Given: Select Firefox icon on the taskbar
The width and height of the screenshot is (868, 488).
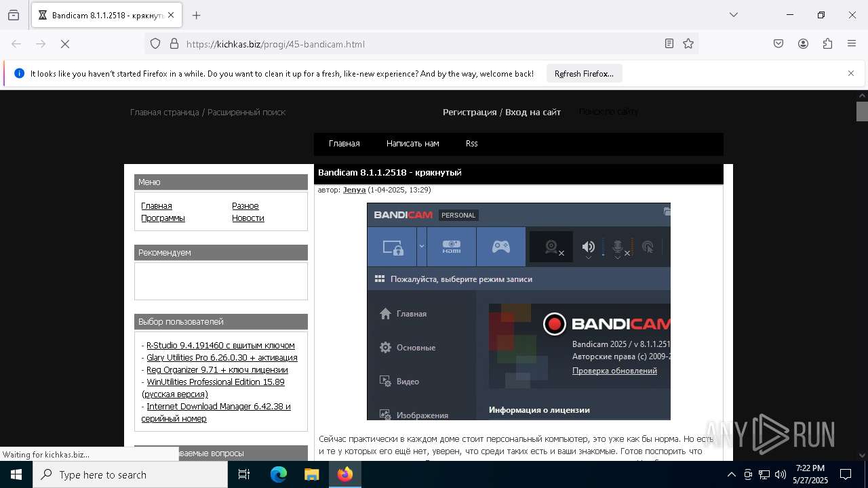Looking at the screenshot, I should pos(345,474).
